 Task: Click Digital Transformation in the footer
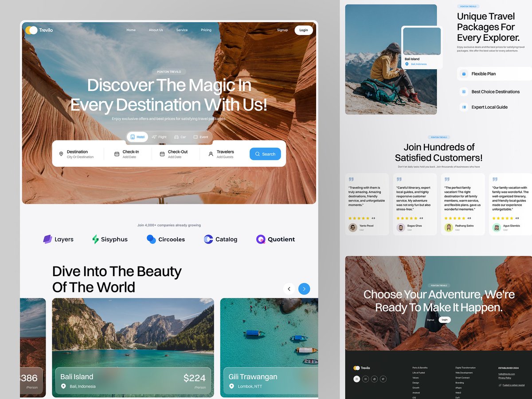coord(465,368)
